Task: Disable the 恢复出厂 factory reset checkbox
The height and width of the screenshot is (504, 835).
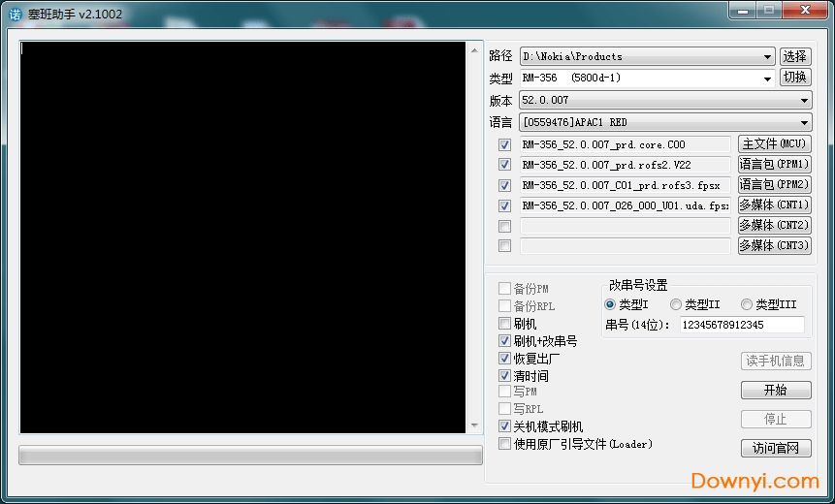Action: (x=504, y=359)
